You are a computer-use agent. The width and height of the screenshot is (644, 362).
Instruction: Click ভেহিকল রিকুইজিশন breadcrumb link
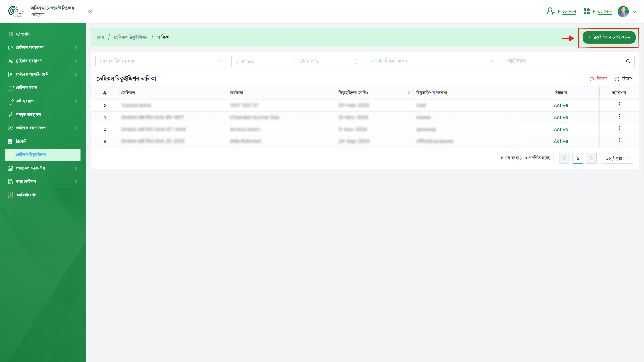pyautogui.click(x=130, y=37)
